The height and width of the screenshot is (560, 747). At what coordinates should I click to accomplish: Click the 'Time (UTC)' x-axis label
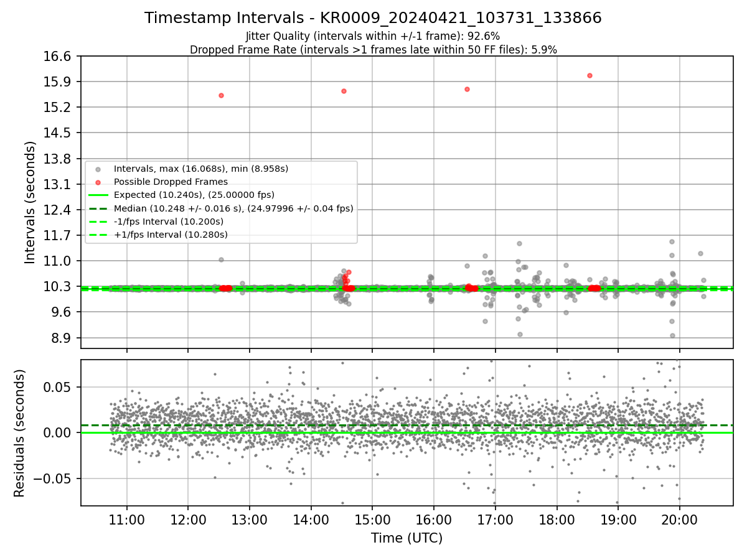406,538
